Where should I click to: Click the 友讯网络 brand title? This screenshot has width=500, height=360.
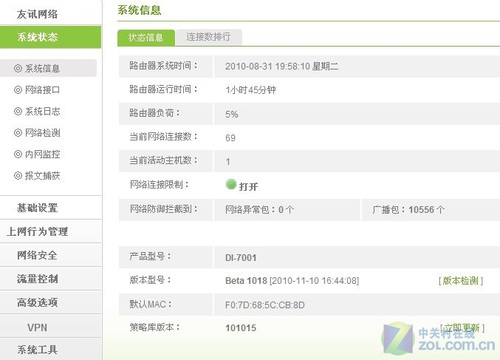click(x=37, y=14)
